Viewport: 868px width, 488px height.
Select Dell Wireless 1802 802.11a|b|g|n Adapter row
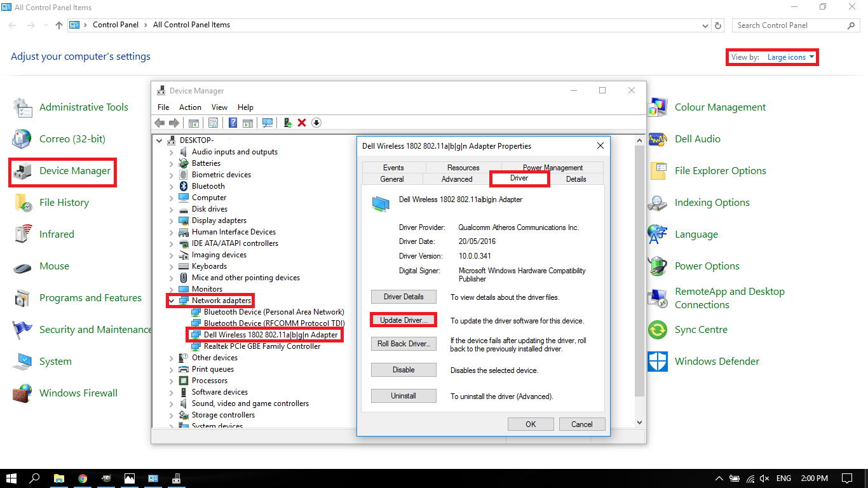(265, 335)
